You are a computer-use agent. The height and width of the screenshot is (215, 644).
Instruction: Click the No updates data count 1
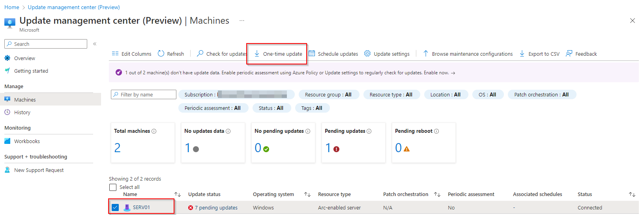pyautogui.click(x=187, y=148)
